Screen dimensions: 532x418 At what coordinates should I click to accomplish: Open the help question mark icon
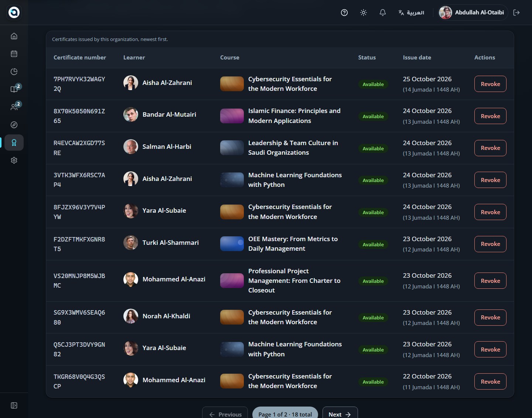[344, 13]
